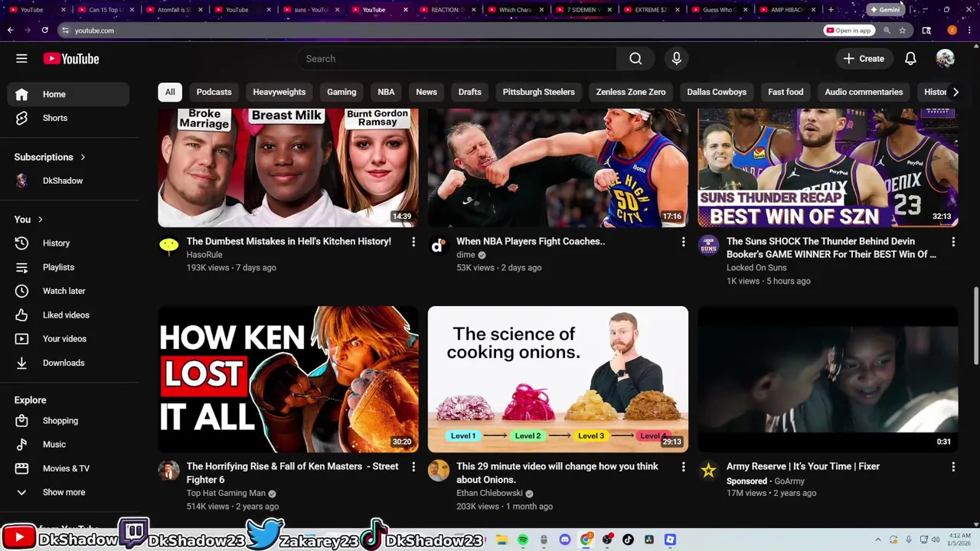Click Open in app button

tap(848, 31)
